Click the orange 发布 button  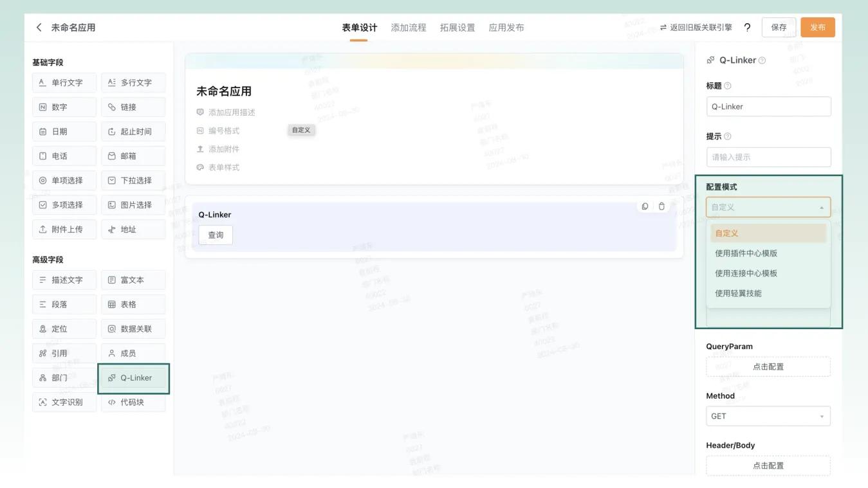click(x=818, y=28)
